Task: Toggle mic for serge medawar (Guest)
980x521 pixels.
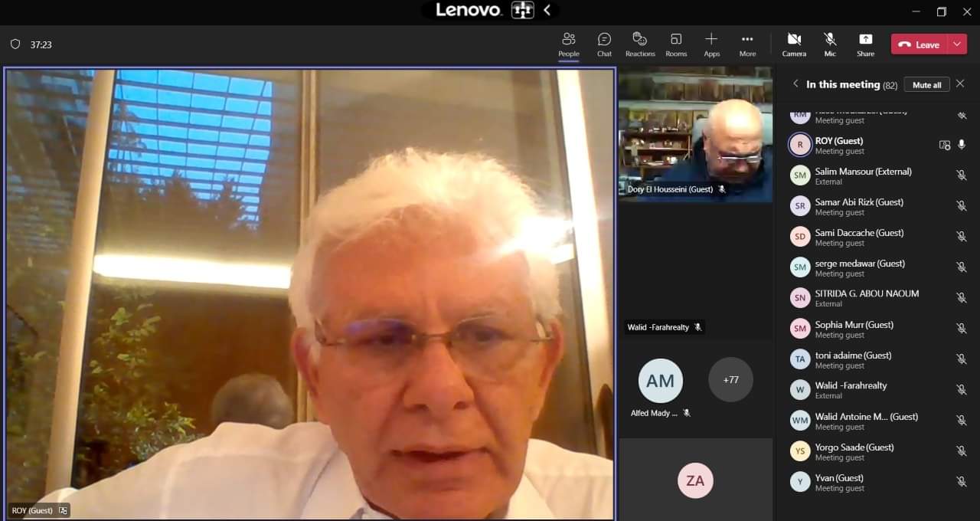Action: (x=962, y=267)
